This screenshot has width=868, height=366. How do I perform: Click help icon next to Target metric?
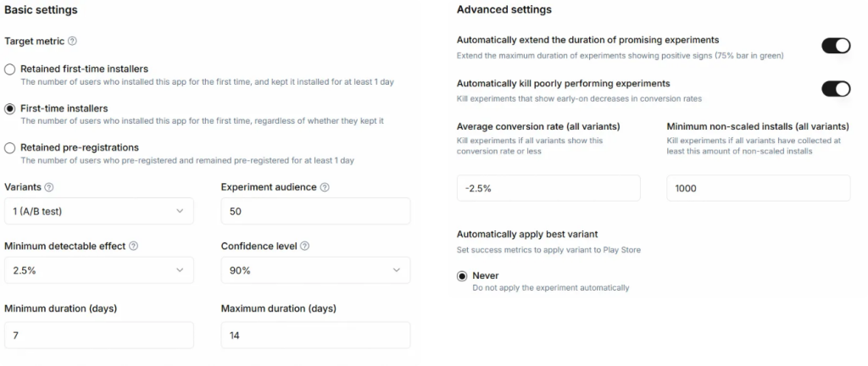[x=72, y=41]
